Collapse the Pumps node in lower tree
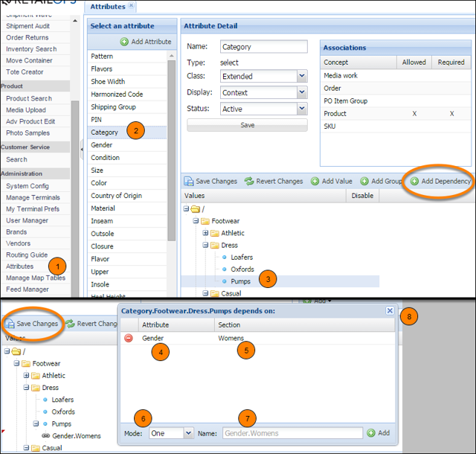The image size is (476, 454). [36, 423]
